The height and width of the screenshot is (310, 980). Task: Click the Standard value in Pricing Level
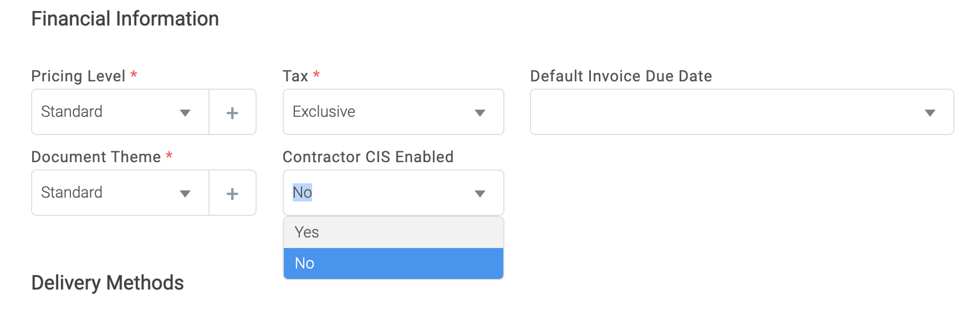pyautogui.click(x=72, y=112)
